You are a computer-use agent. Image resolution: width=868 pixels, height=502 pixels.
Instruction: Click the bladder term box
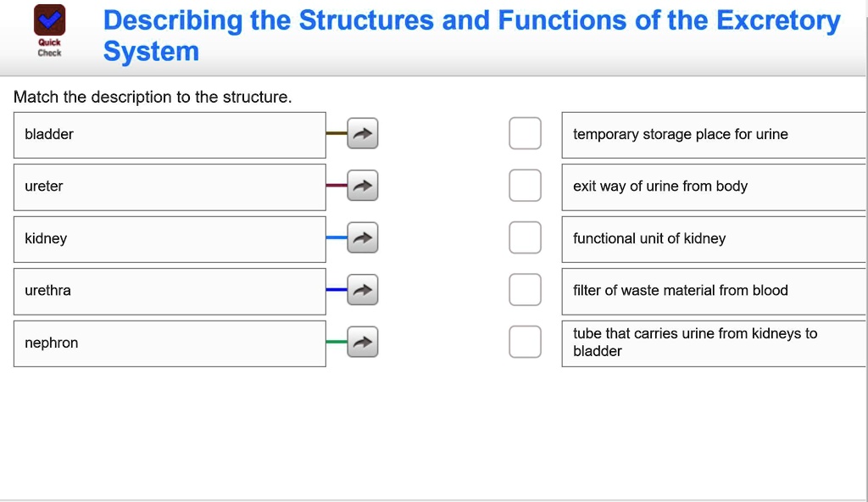170,135
